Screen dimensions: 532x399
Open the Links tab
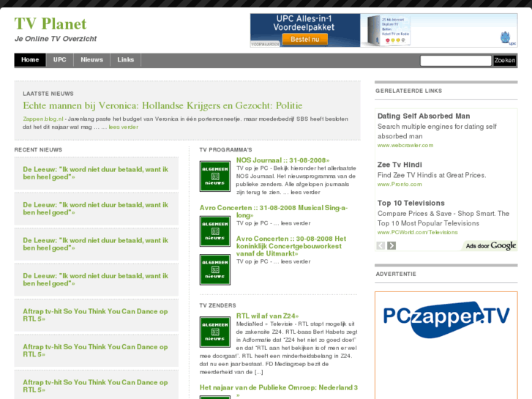tap(126, 60)
